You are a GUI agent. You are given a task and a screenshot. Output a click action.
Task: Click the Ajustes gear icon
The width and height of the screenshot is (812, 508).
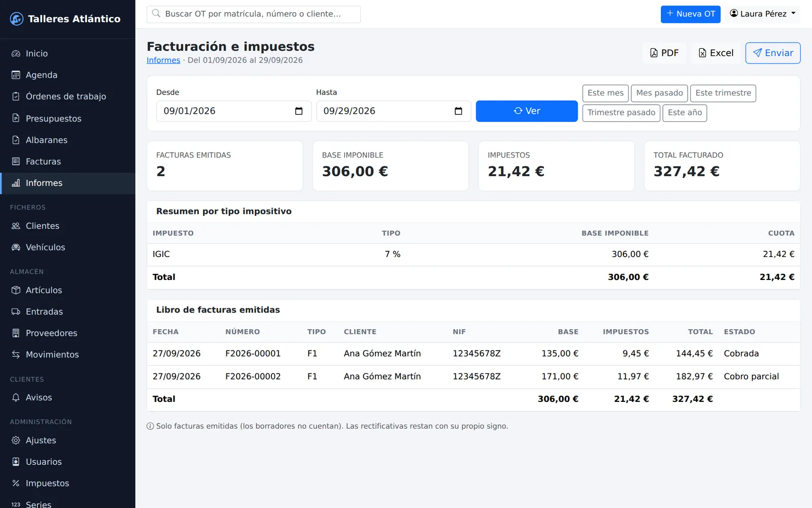(16, 440)
